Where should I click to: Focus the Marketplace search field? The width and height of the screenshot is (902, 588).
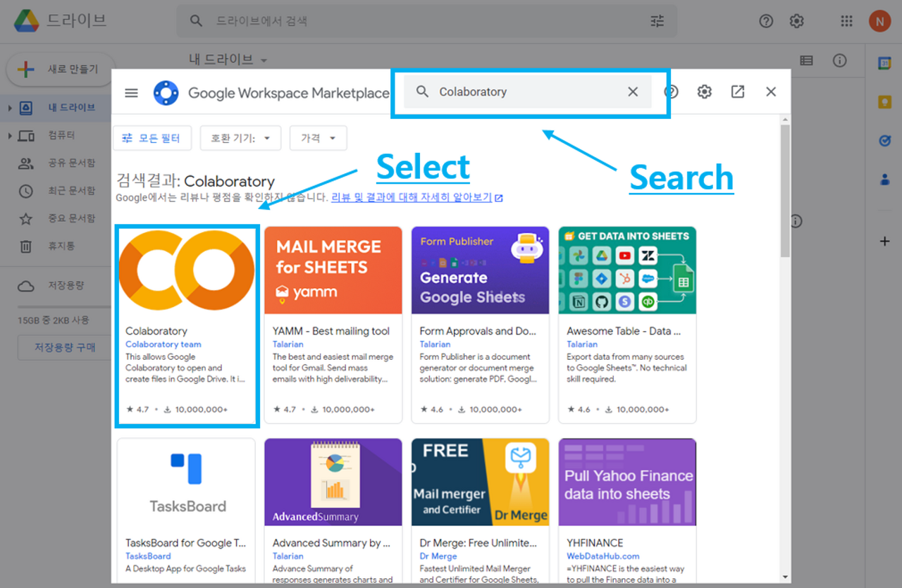point(528,92)
